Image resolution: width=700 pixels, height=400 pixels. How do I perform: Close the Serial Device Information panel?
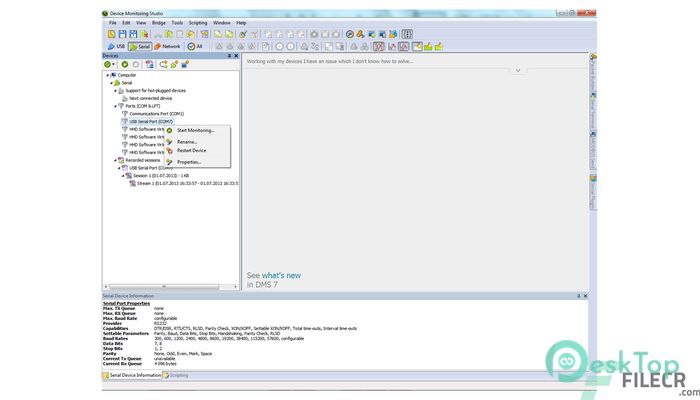click(x=585, y=296)
